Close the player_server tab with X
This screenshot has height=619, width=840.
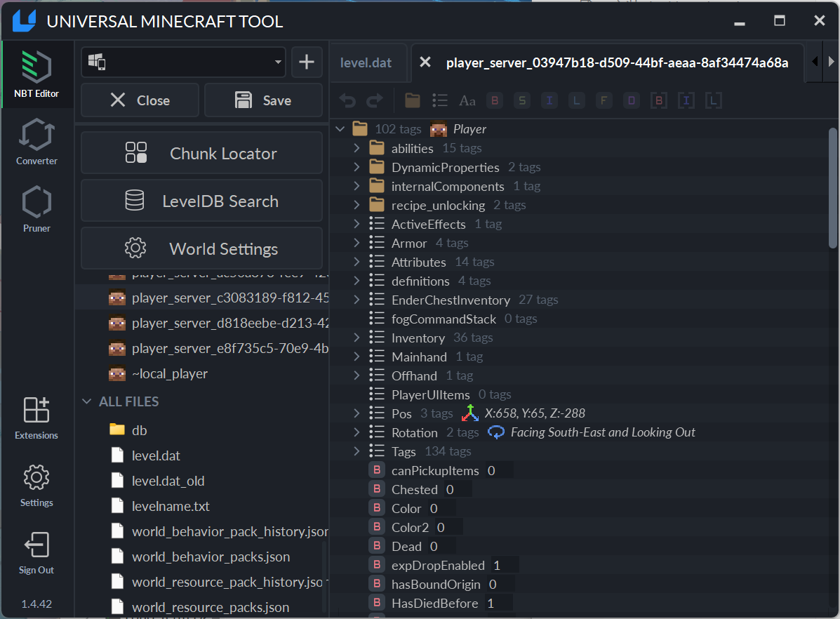pos(425,62)
